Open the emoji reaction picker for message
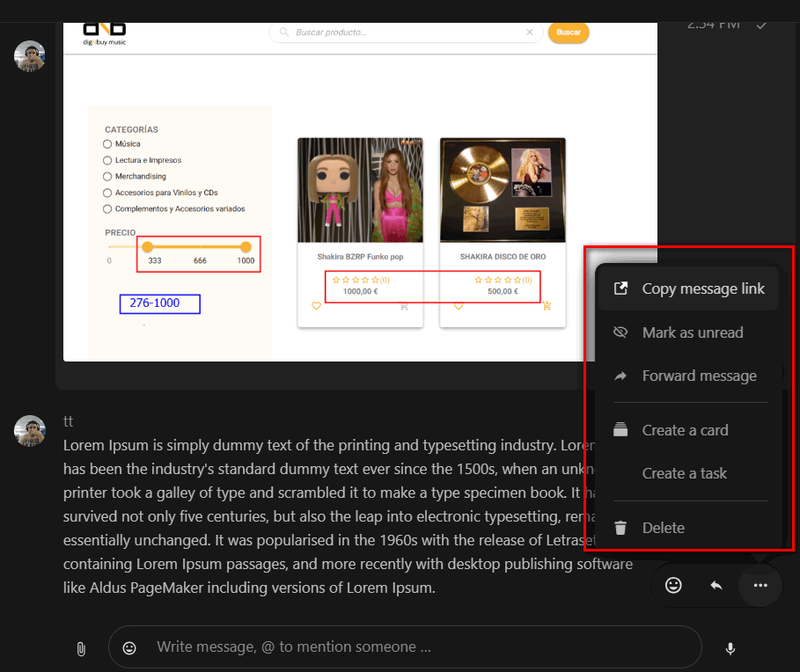 tap(673, 585)
